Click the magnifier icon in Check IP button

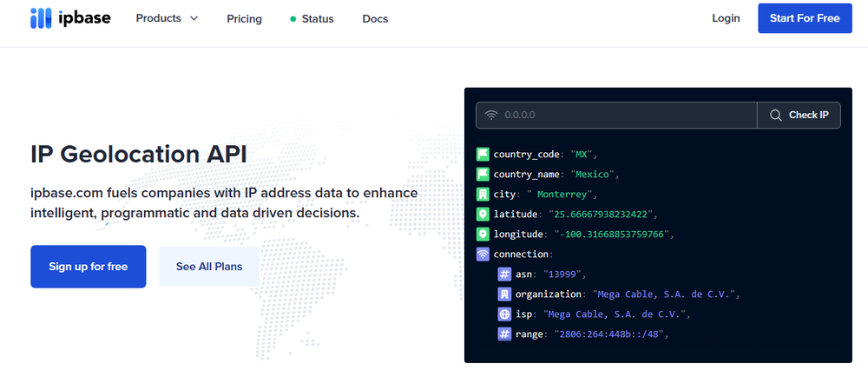[x=776, y=116]
